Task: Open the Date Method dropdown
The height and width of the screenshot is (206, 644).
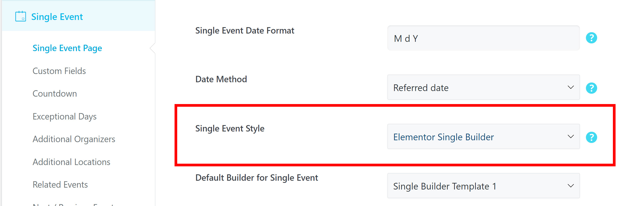Action: point(483,88)
